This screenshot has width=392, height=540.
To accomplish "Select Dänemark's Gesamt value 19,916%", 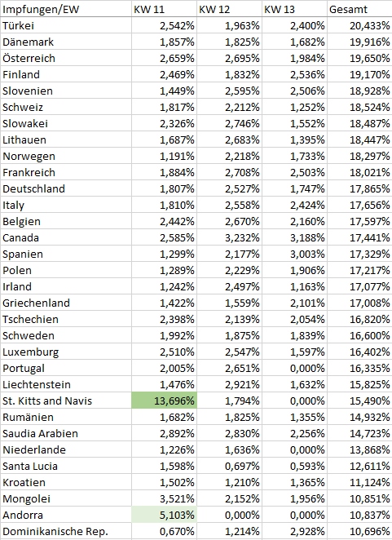I will click(359, 42).
